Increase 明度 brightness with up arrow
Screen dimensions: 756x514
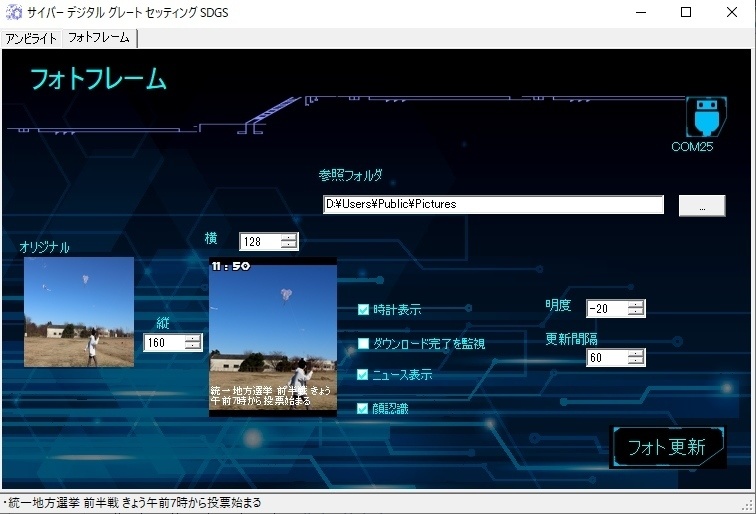point(636,304)
